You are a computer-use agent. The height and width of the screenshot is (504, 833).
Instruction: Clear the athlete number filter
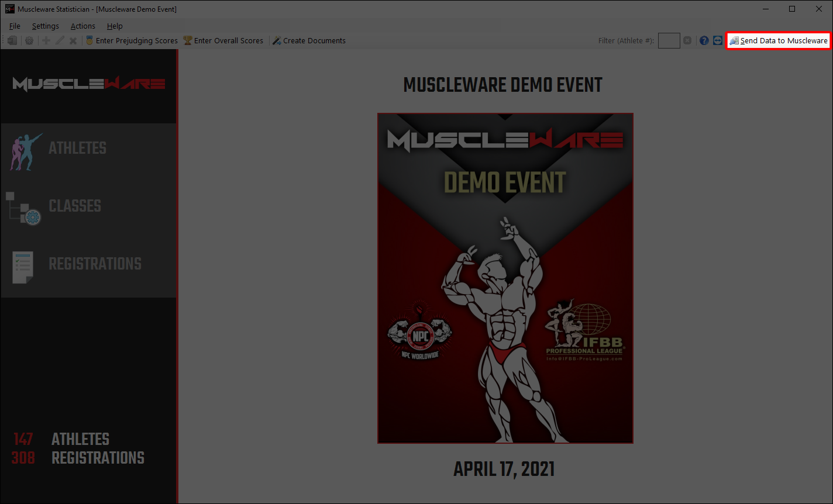(687, 41)
